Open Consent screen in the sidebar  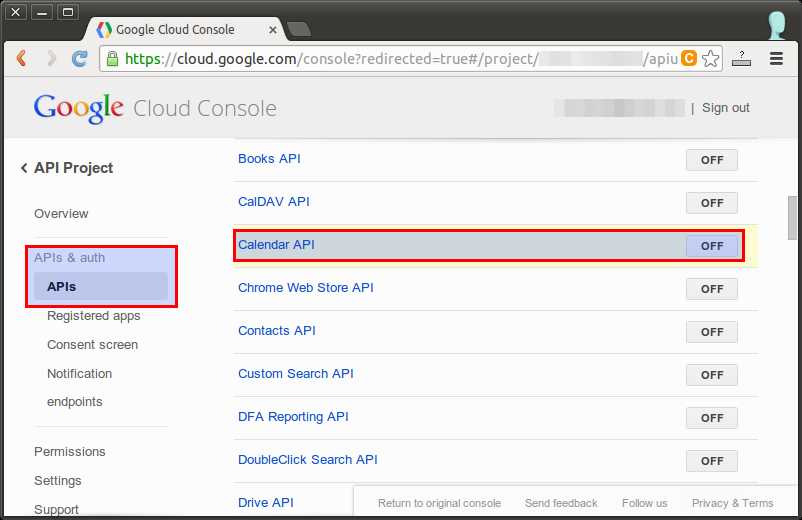93,345
